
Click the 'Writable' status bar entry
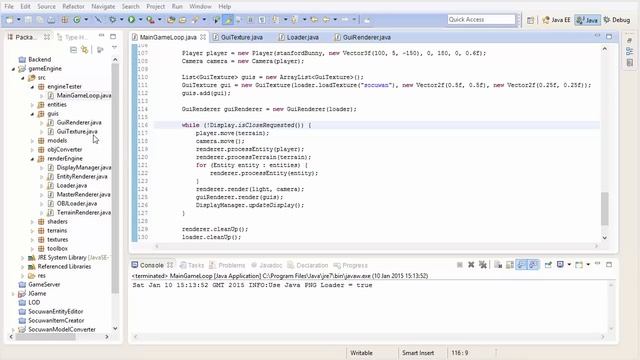click(361, 353)
